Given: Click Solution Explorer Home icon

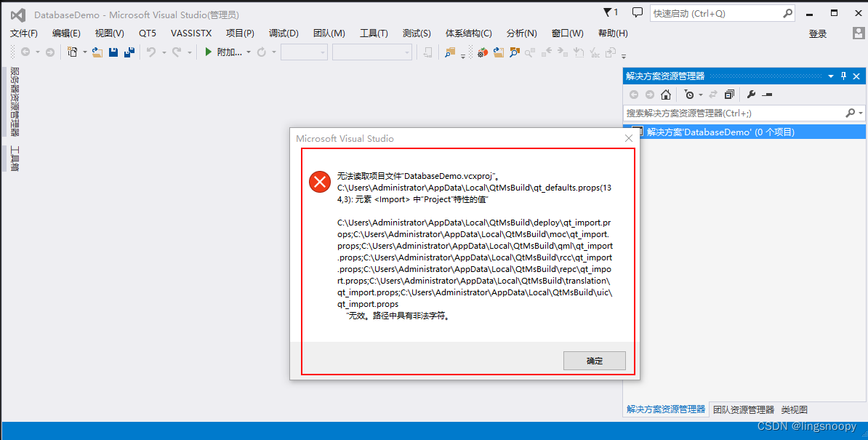Looking at the screenshot, I should pos(666,95).
